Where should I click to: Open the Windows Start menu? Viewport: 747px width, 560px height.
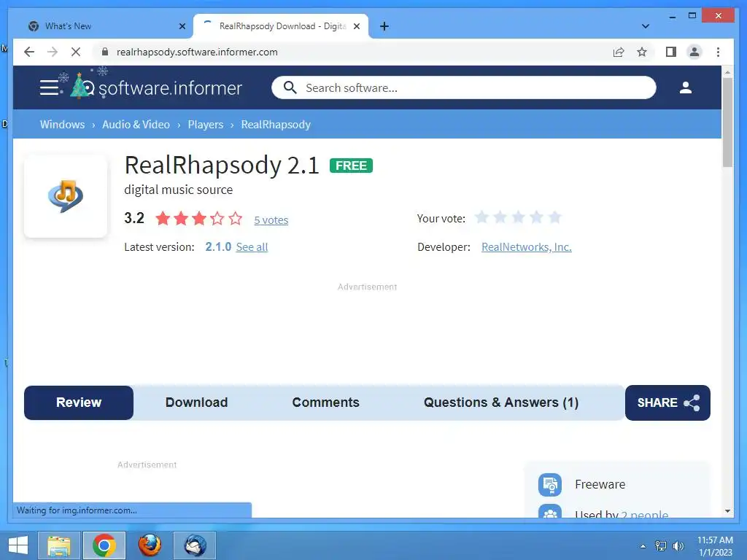(18, 545)
